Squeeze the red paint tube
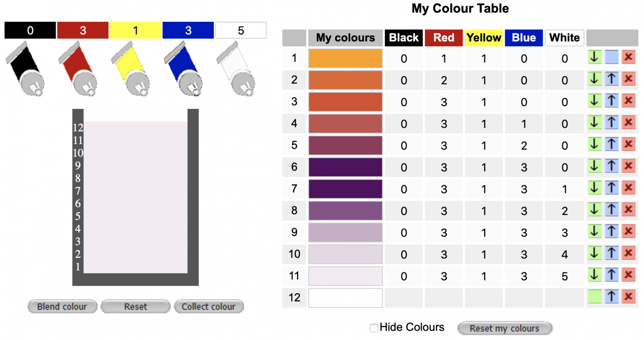The width and height of the screenshot is (644, 340). pyautogui.click(x=78, y=69)
